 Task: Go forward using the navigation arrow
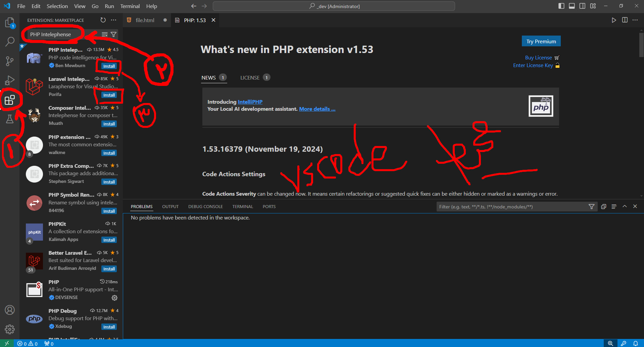(204, 6)
